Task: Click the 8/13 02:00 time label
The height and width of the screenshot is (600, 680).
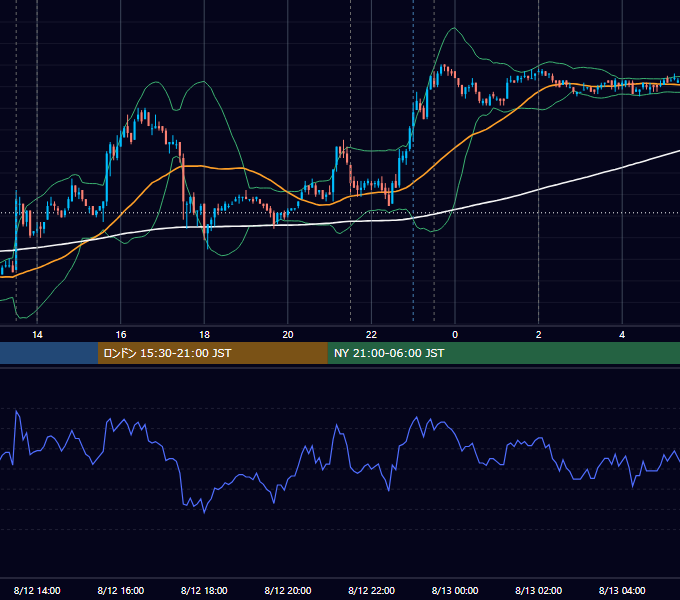Action: 539,590
